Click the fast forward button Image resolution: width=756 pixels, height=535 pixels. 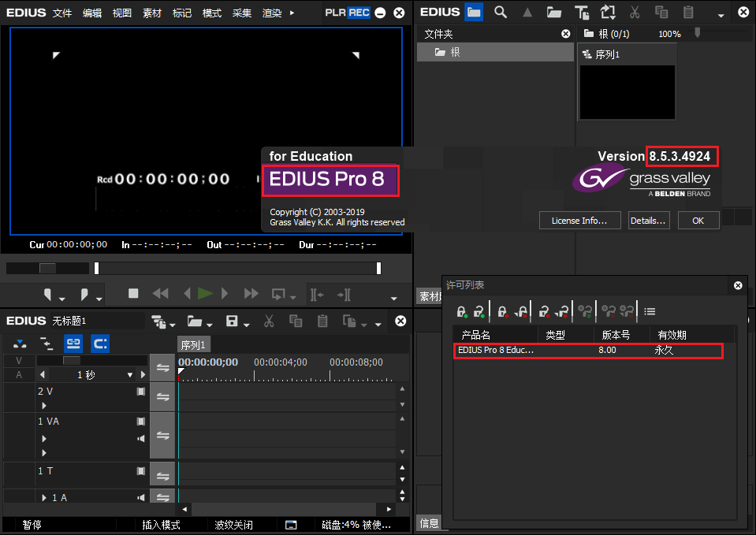tap(251, 294)
